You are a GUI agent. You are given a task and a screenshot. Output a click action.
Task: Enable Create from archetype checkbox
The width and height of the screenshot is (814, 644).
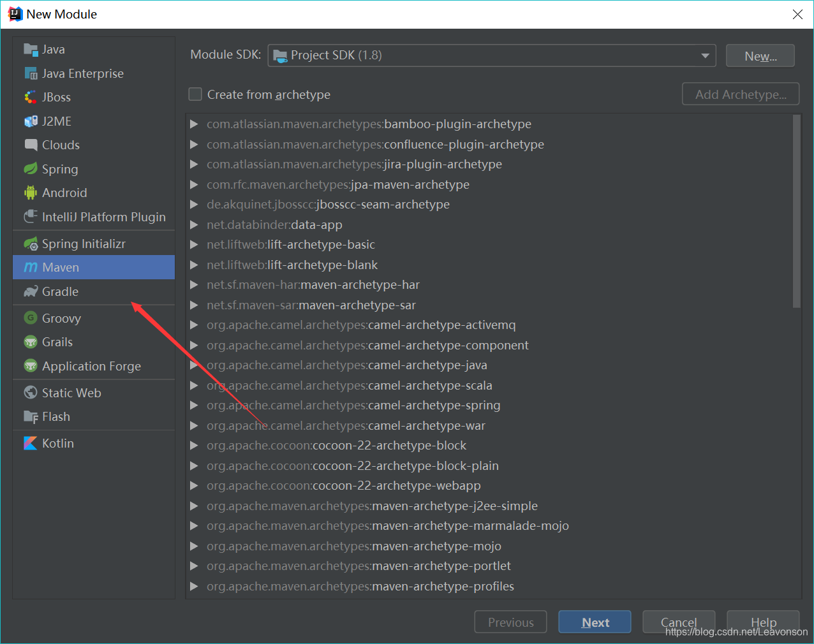(x=195, y=94)
